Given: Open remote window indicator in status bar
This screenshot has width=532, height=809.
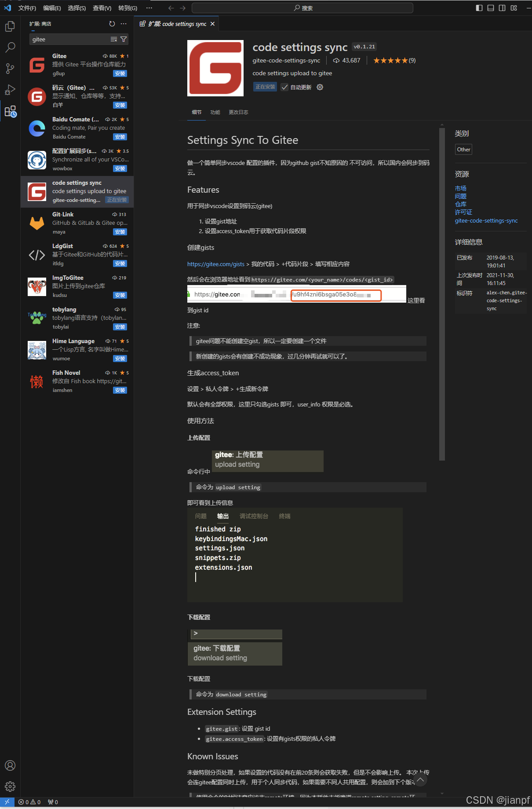Looking at the screenshot, I should [x=7, y=802].
